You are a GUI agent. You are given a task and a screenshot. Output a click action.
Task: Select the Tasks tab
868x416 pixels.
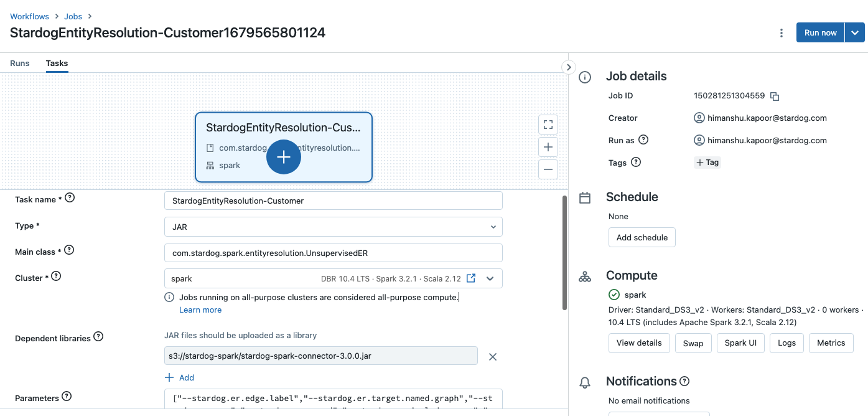pos(57,64)
